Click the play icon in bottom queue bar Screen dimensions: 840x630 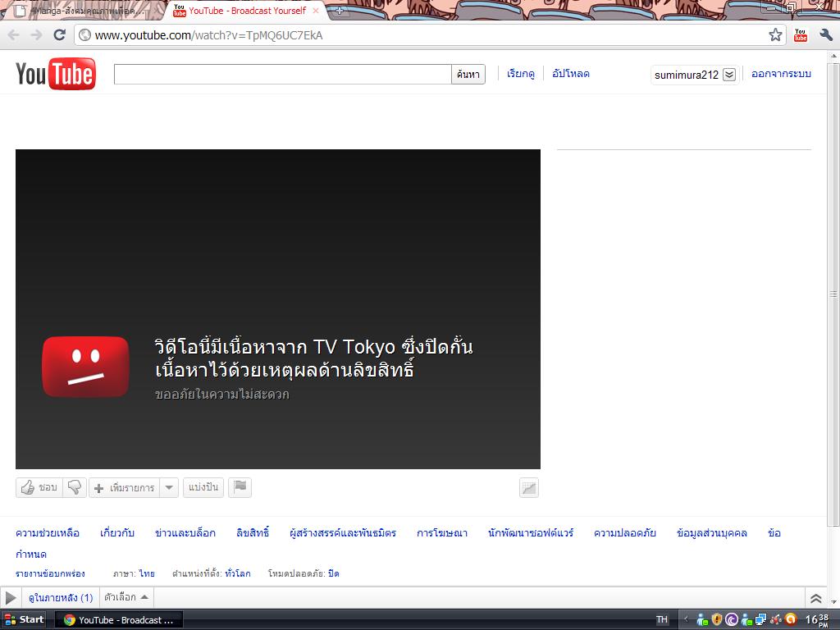click(10, 598)
